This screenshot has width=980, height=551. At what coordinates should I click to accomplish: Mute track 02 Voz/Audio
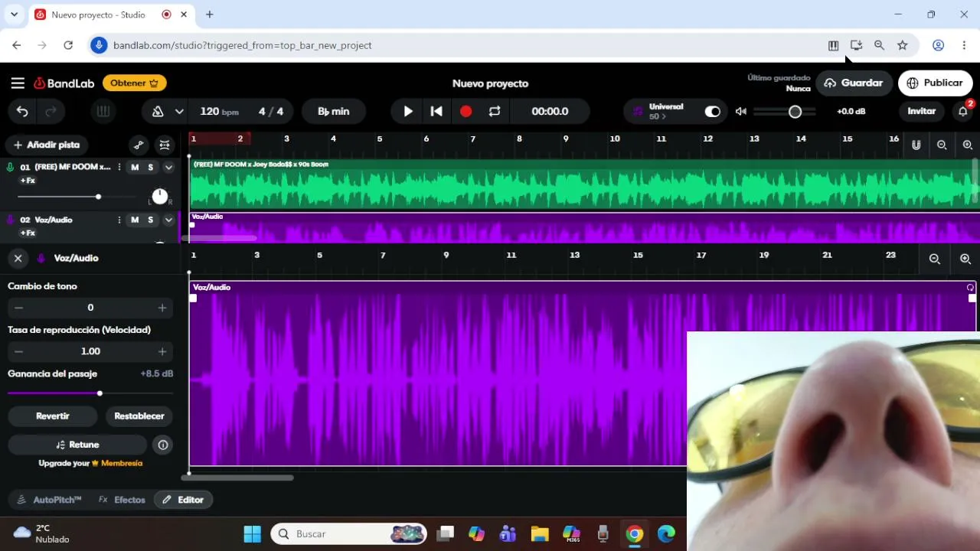click(x=135, y=220)
